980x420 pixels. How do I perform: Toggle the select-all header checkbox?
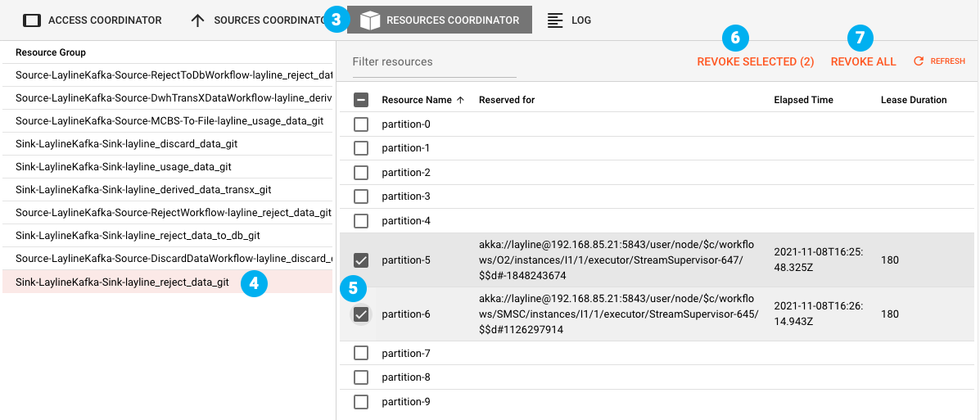(x=361, y=100)
